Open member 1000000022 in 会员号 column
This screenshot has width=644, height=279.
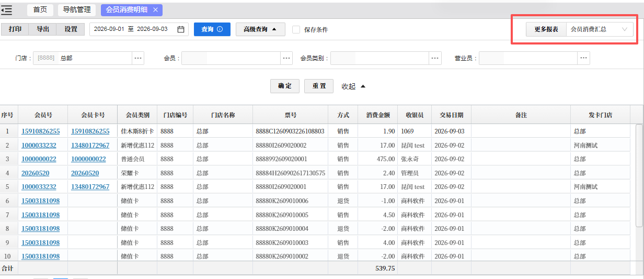click(x=39, y=159)
